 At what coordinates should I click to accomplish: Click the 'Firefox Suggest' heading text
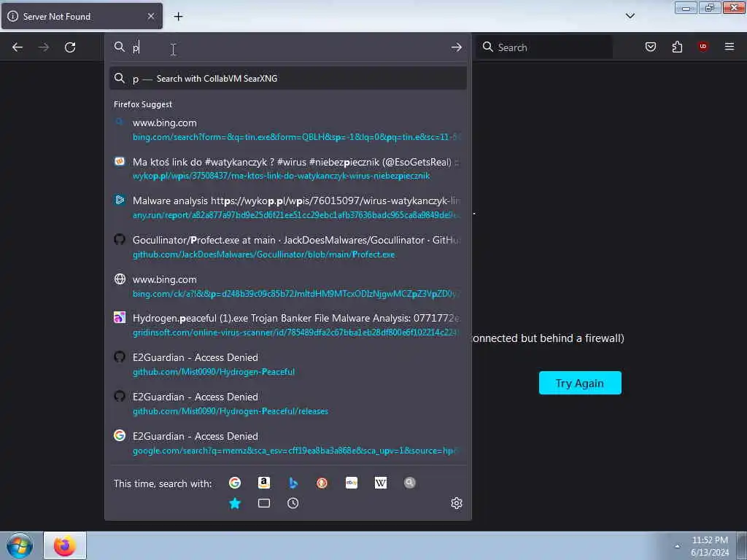tap(143, 104)
